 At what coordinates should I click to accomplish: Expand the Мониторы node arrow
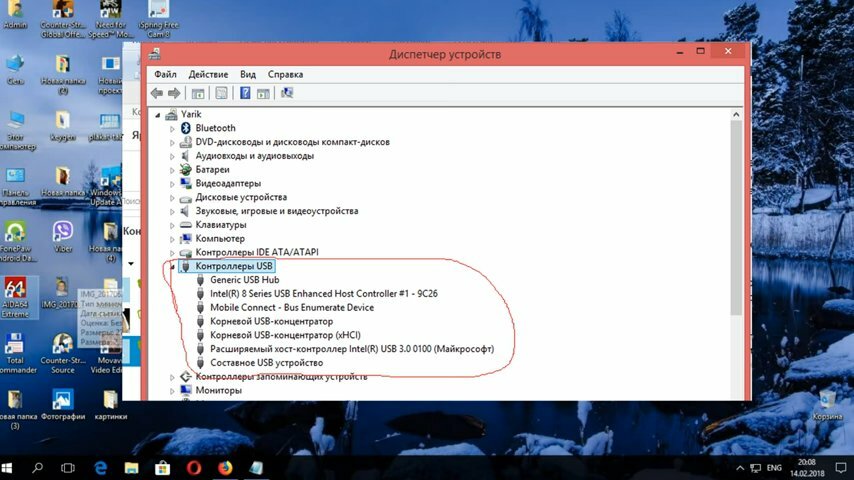pyautogui.click(x=172, y=391)
